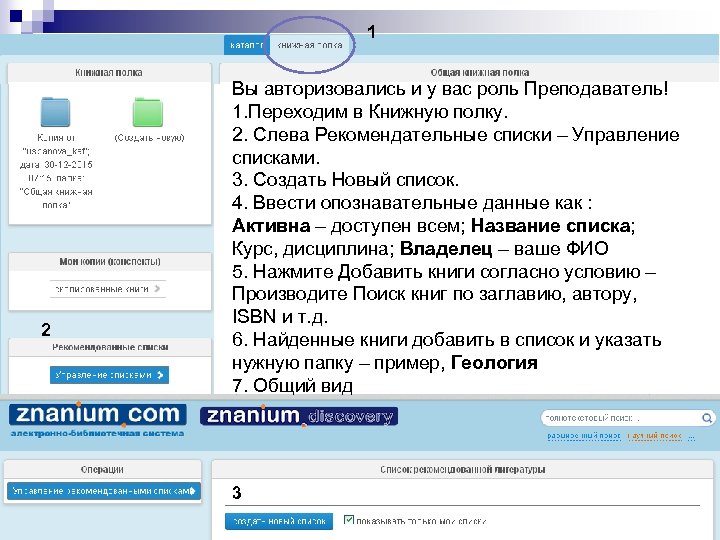Click the 'Операции' panel header

click(102, 469)
